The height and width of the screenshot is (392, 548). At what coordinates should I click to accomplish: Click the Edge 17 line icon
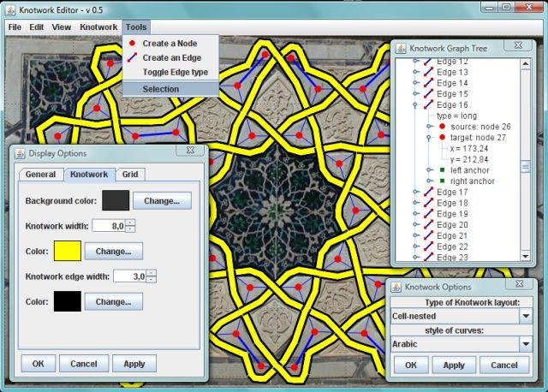[x=428, y=192]
